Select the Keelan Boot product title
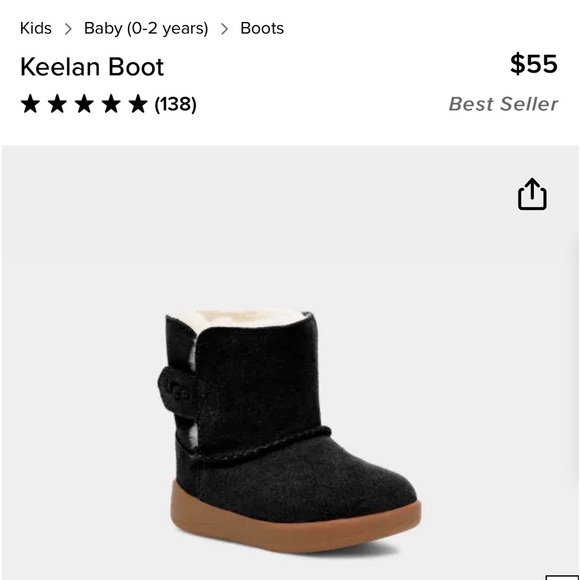 [x=92, y=67]
